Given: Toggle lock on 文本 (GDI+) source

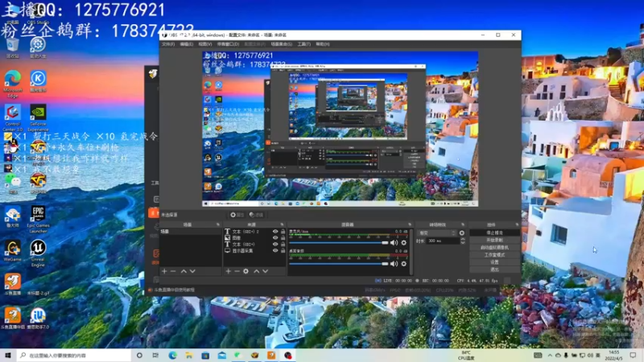Looking at the screenshot, I should pos(283,245).
